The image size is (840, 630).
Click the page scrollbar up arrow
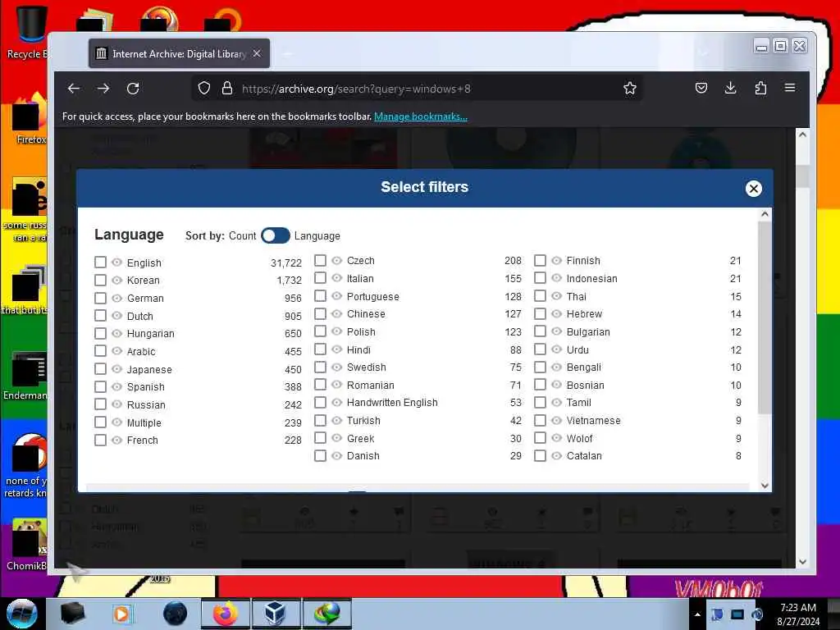pyautogui.click(x=802, y=135)
